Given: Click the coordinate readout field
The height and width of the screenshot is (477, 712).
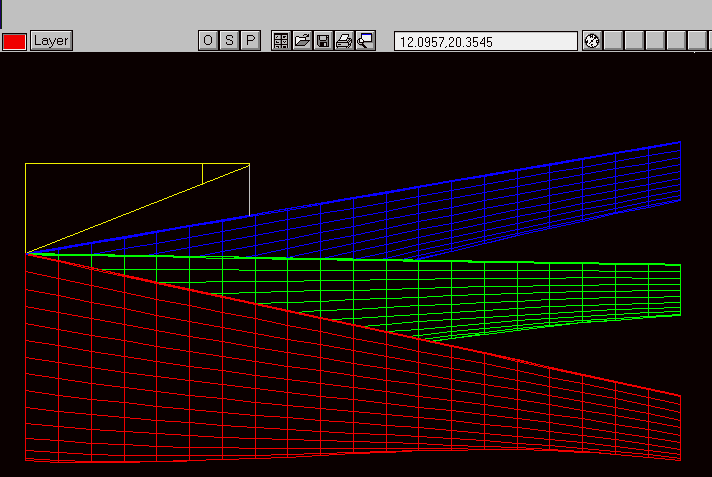Looking at the screenshot, I should pyautogui.click(x=486, y=41).
